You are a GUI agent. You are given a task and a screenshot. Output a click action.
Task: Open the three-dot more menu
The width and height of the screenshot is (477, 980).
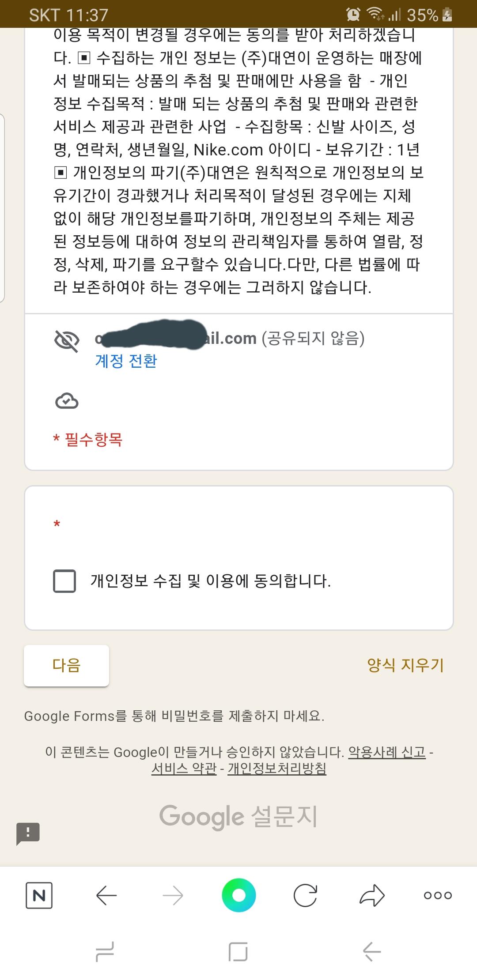click(438, 895)
